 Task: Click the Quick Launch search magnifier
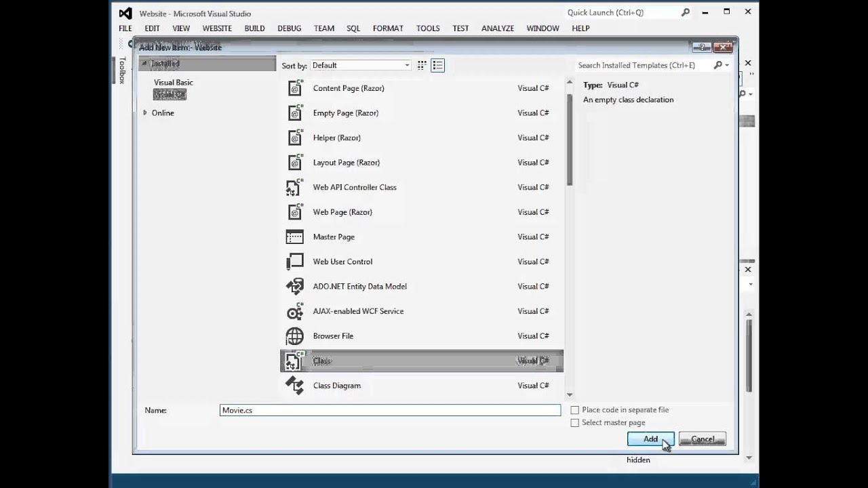tap(686, 12)
